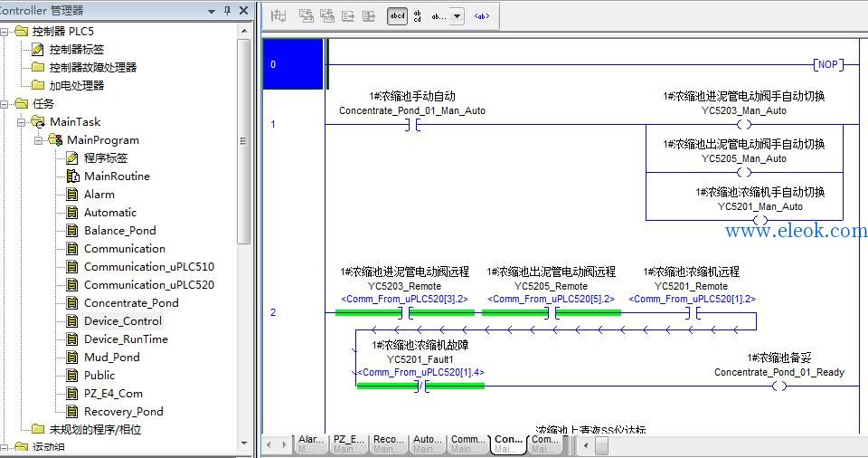The height and width of the screenshot is (458, 868).
Task: Open the MainRoutine routine icon
Action: [72, 177]
